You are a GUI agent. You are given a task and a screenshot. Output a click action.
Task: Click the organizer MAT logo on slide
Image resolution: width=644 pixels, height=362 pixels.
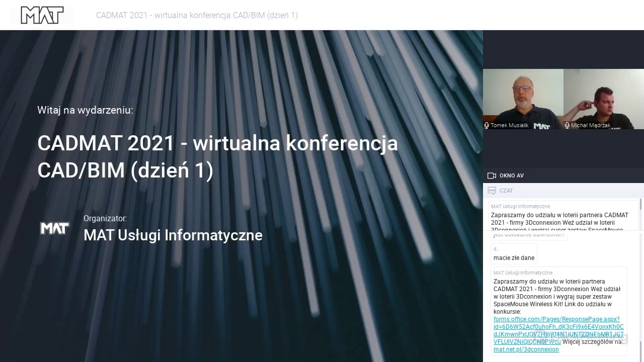tap(54, 228)
